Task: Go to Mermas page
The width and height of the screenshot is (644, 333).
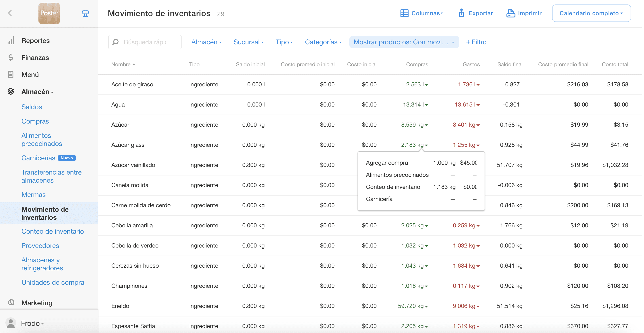Action: tap(33, 194)
